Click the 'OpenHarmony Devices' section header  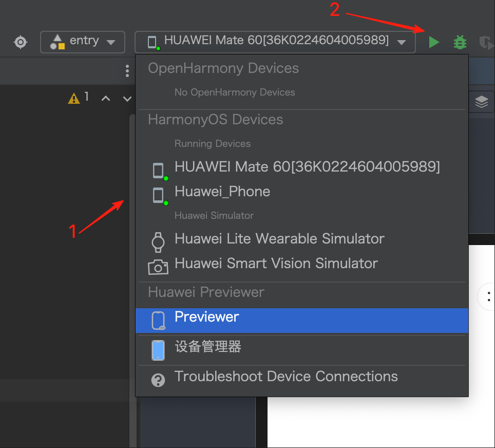pos(223,68)
